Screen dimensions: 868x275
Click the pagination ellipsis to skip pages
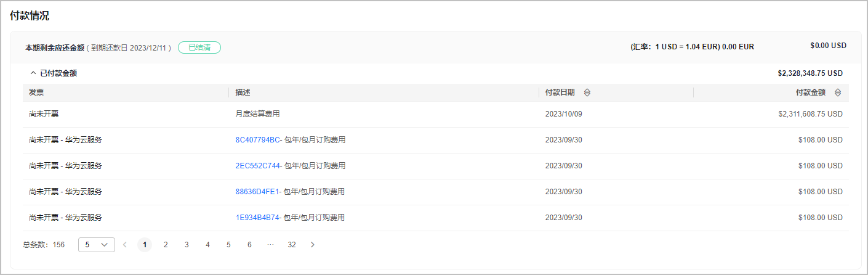pos(270,245)
